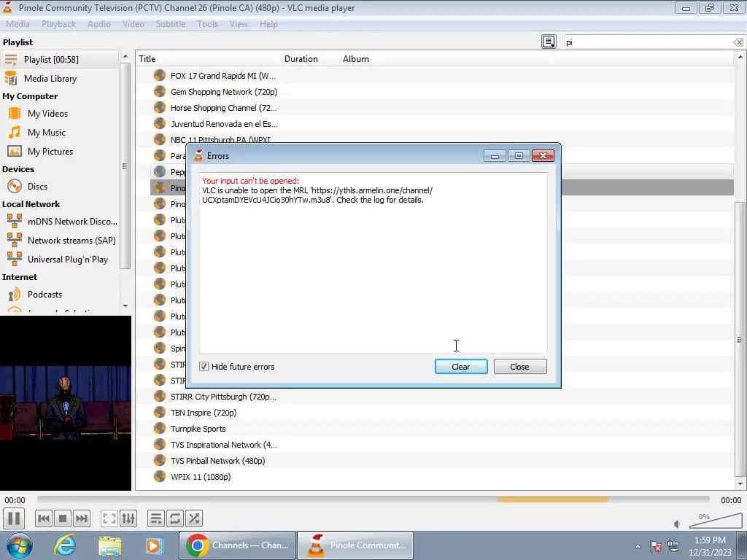Open the Media menu
Screen dimensions: 747x560
[x=18, y=24]
